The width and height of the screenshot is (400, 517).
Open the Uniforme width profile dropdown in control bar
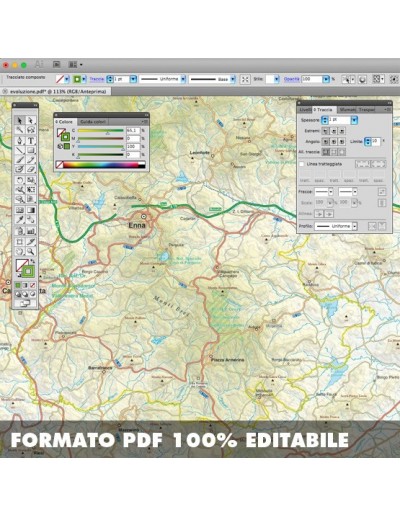coord(183,79)
